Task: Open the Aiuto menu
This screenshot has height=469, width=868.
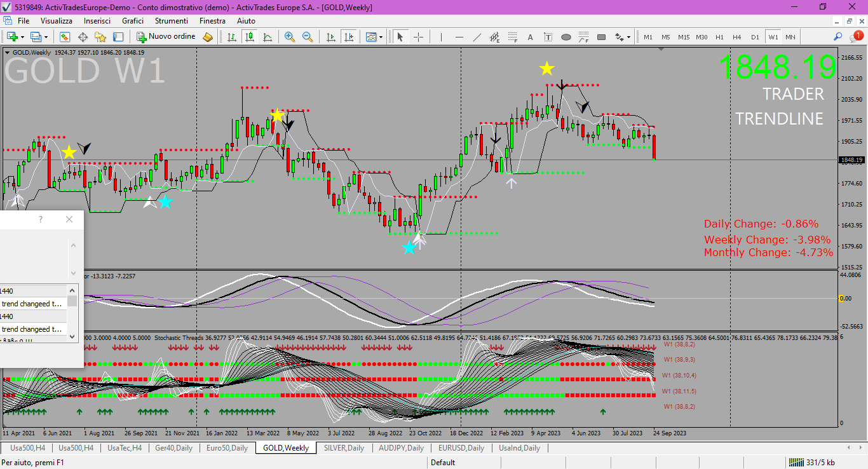Action: (x=246, y=21)
